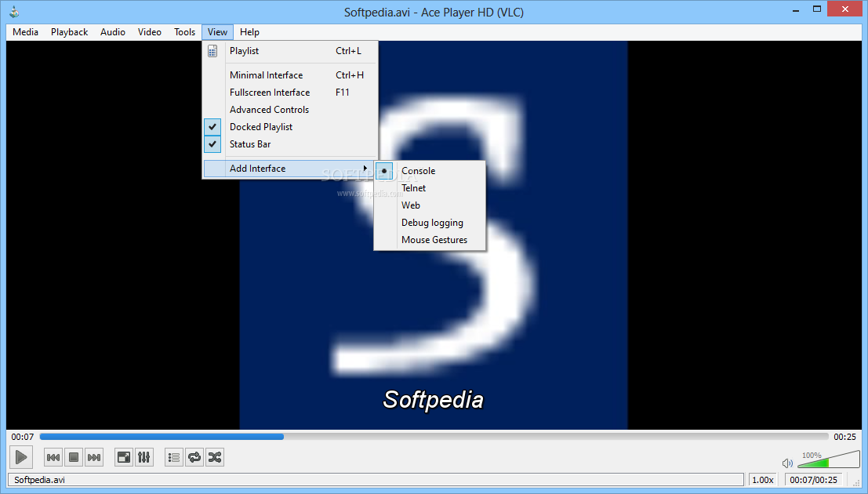
Task: Click the 00:07/00:25 status bar time
Action: click(x=813, y=480)
